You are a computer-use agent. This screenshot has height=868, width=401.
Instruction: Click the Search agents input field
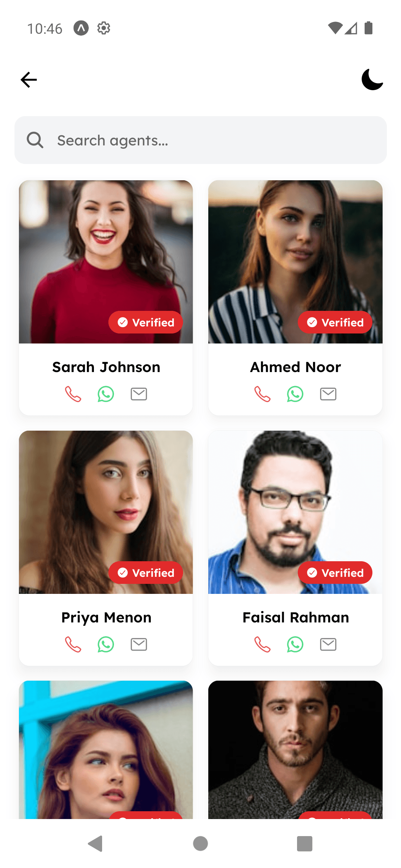click(x=200, y=140)
